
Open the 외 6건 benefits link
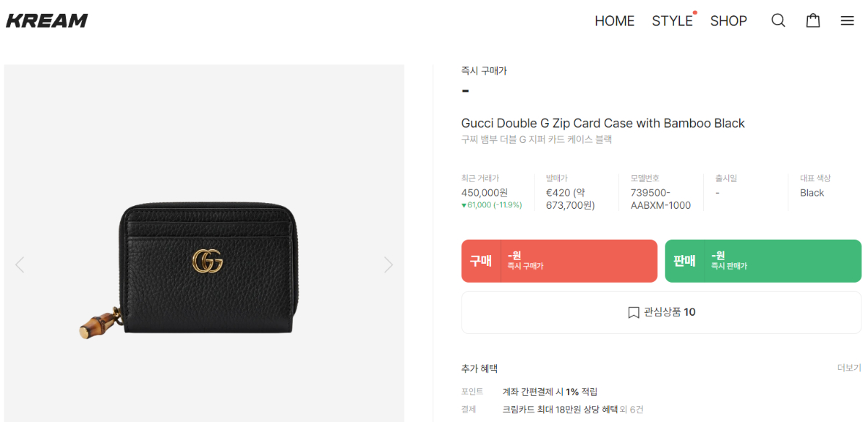(x=631, y=410)
